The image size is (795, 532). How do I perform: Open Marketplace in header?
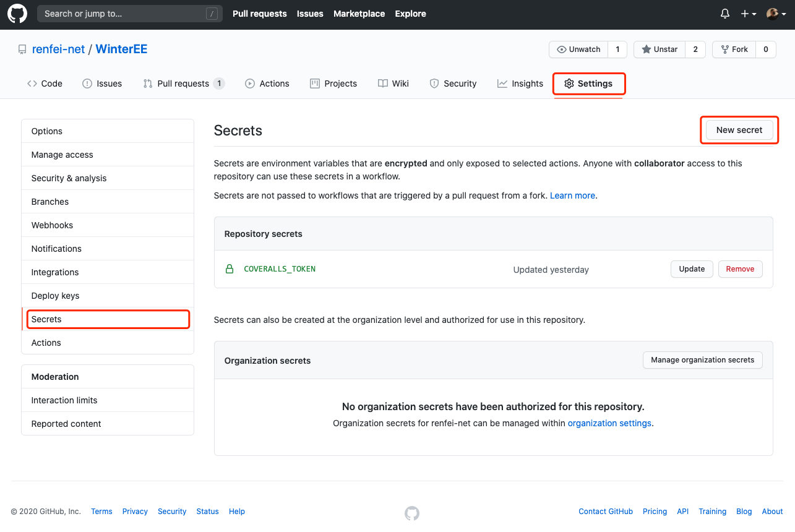point(359,14)
